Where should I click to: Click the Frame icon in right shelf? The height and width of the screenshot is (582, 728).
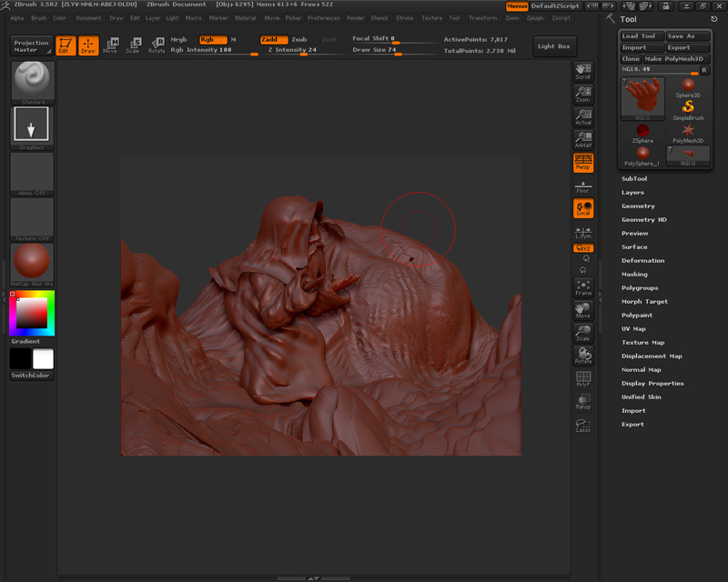coord(583,287)
